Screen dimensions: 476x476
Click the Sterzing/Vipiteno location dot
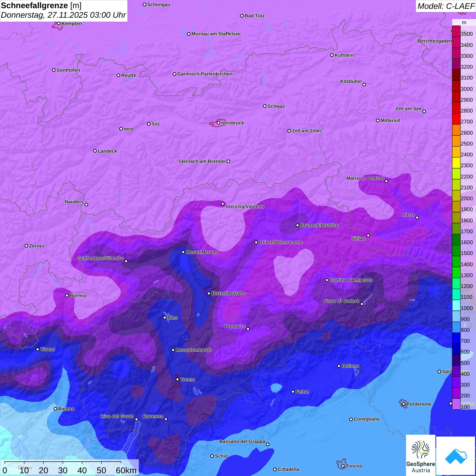tap(223, 204)
